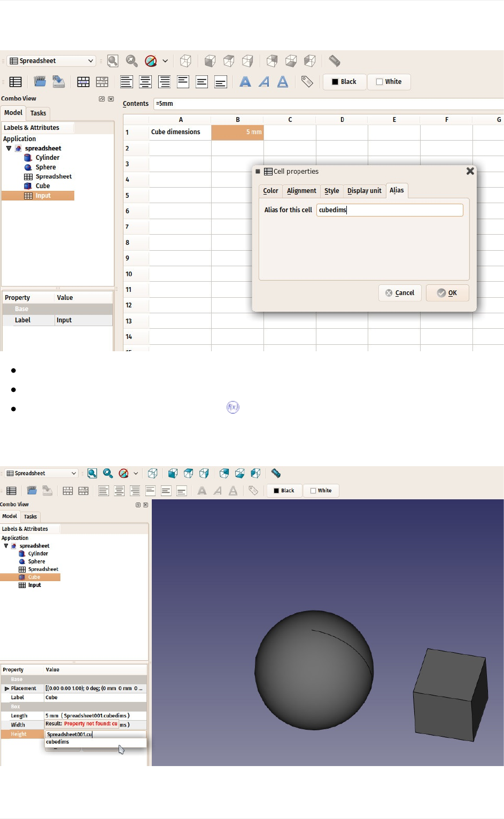Align bottom icon in top screenshot toolbar
Screen dimensions: 504x819
click(221, 82)
